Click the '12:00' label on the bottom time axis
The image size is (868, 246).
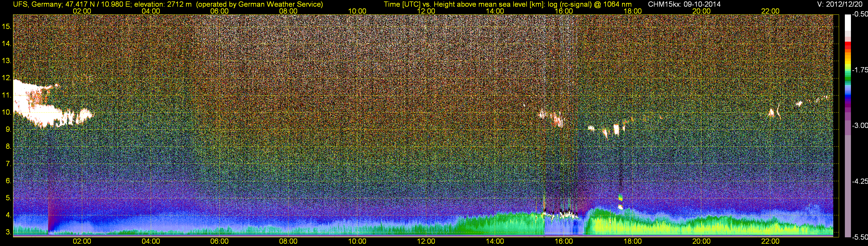426,241
